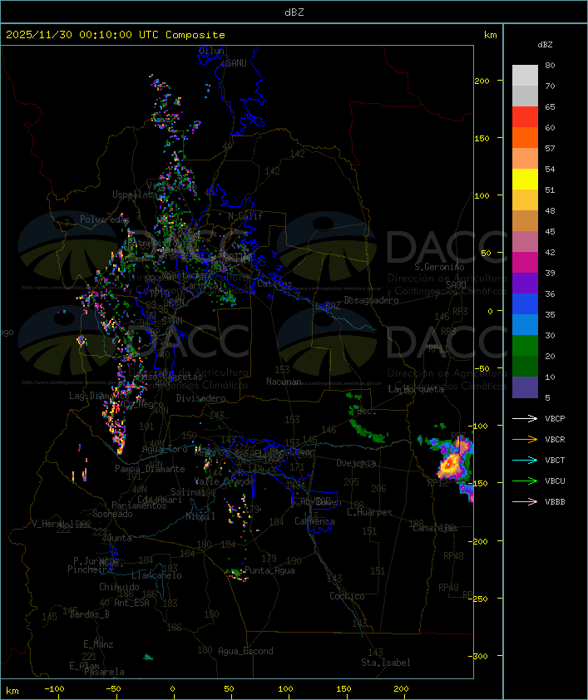588x700 pixels.
Task: Click the Parlamentos place label
Action: (x=139, y=505)
